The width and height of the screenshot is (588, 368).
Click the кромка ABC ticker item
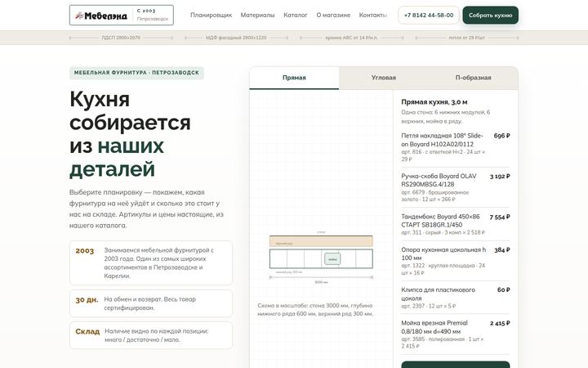pyautogui.click(x=351, y=38)
